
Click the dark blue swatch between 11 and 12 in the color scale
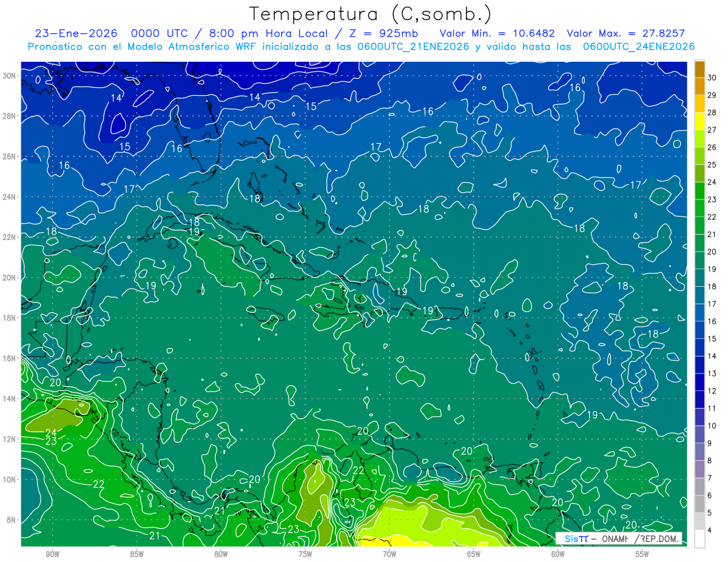[x=700, y=400]
